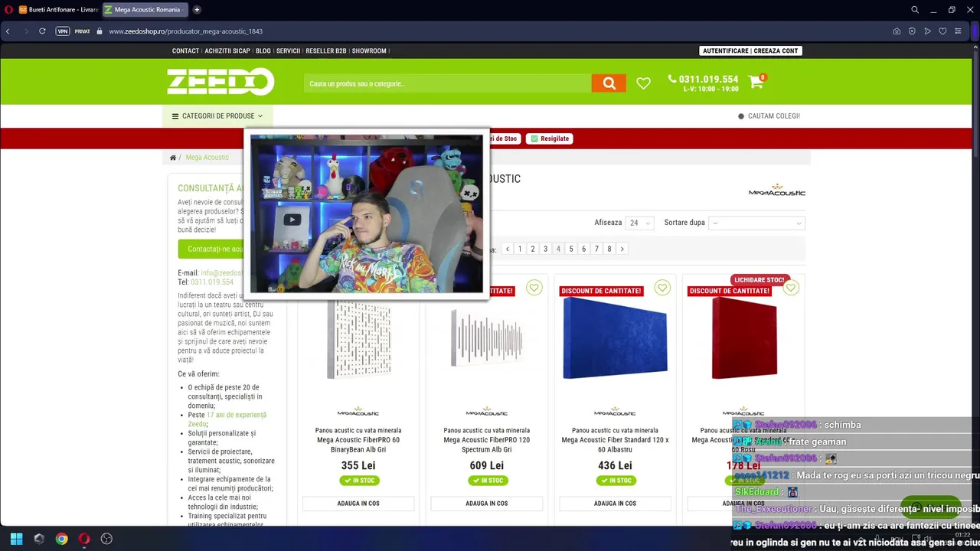Viewport: 980px width, 551px height.
Task: Click the browser tab search magnifier
Action: click(915, 10)
